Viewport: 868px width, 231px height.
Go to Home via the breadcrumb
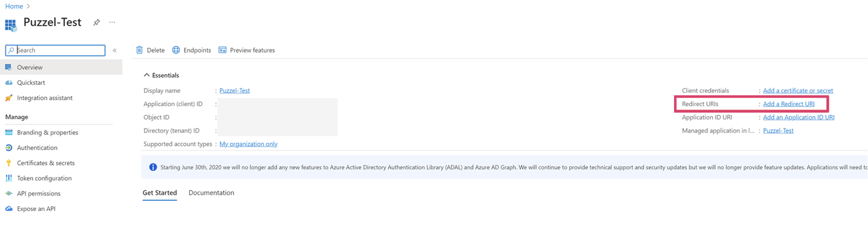(x=14, y=6)
